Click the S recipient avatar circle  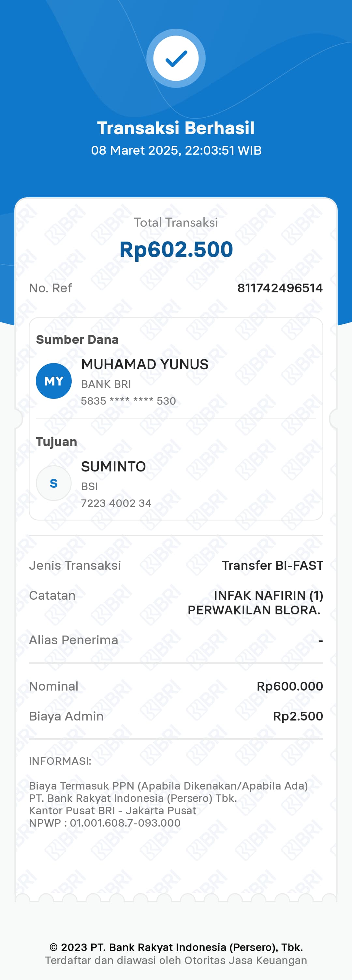point(54,483)
